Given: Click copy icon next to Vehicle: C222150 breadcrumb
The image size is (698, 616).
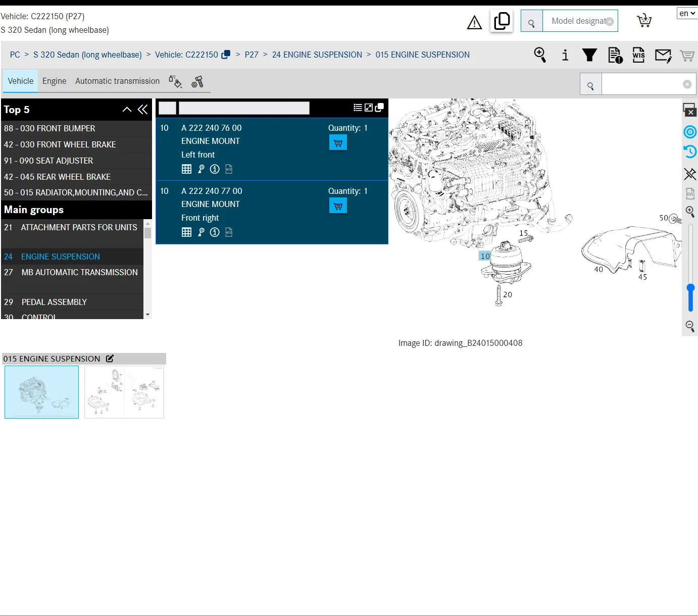Looking at the screenshot, I should coord(226,55).
